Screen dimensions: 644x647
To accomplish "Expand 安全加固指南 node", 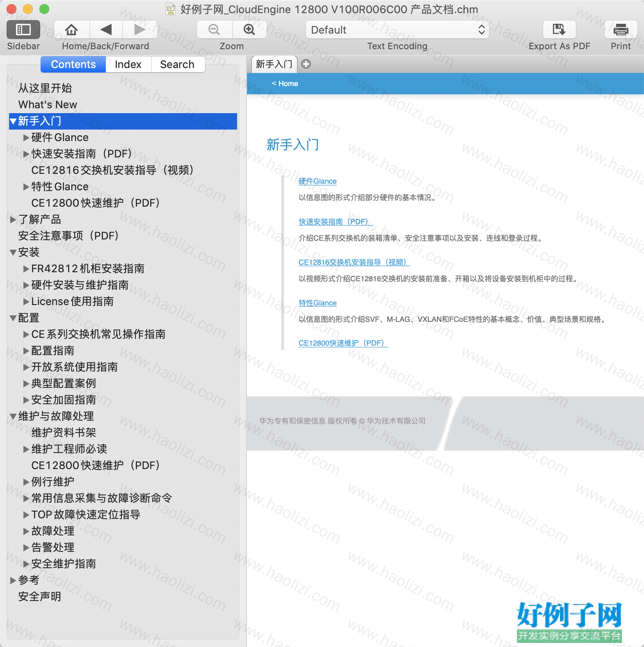I will click(26, 400).
